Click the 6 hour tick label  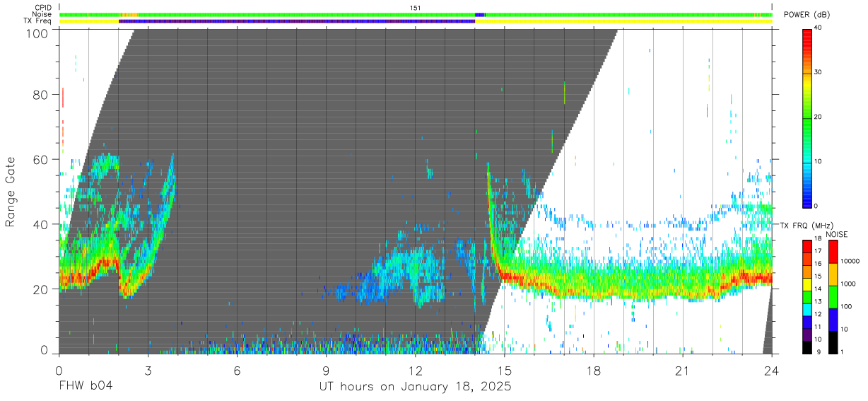click(237, 369)
